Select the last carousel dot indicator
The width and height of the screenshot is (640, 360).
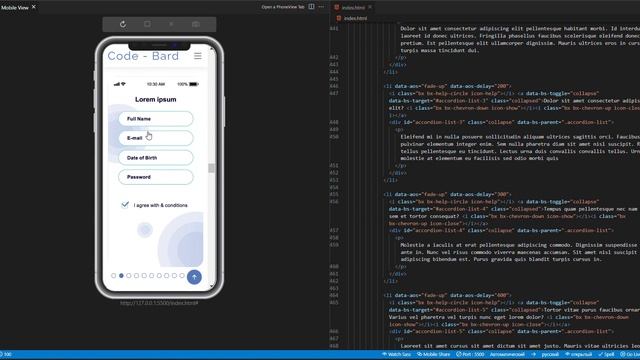tap(182, 276)
